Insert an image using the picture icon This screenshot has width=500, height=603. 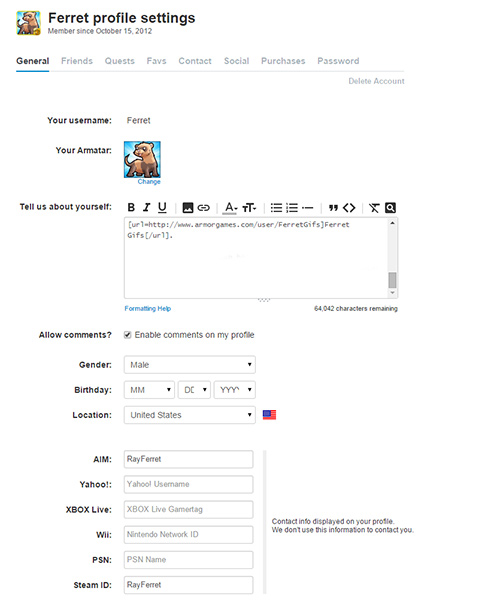(188, 208)
